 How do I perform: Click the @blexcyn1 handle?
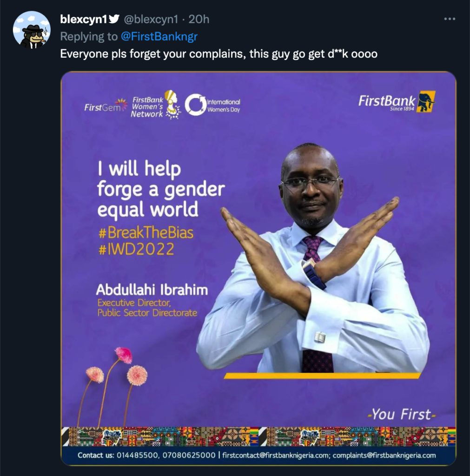pos(151,19)
